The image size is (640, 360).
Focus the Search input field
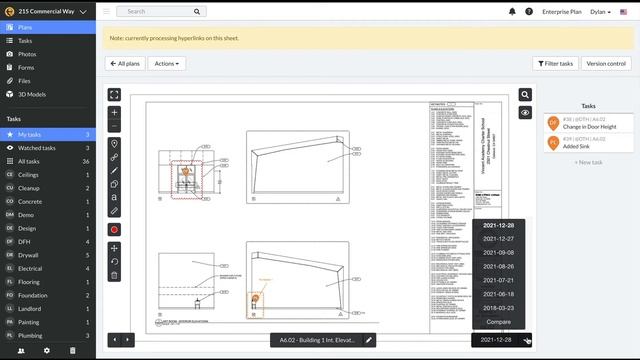coord(155,11)
